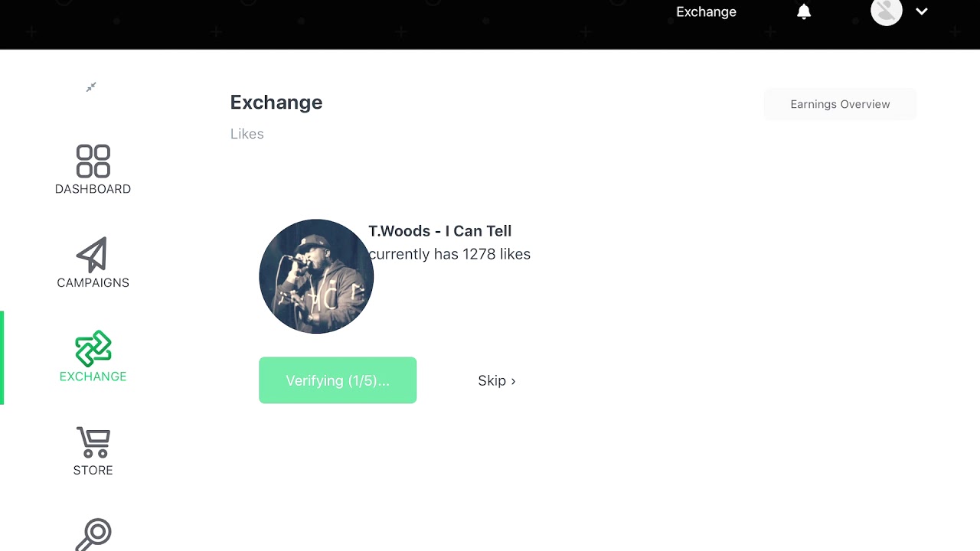Skip the current track
The width and height of the screenshot is (980, 551).
pos(496,380)
